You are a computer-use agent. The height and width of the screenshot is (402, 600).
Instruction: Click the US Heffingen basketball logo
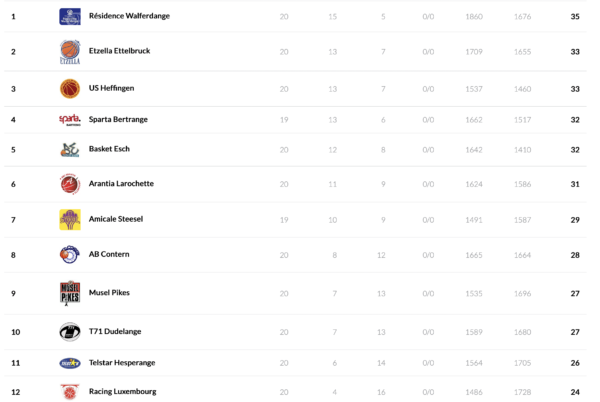point(70,89)
